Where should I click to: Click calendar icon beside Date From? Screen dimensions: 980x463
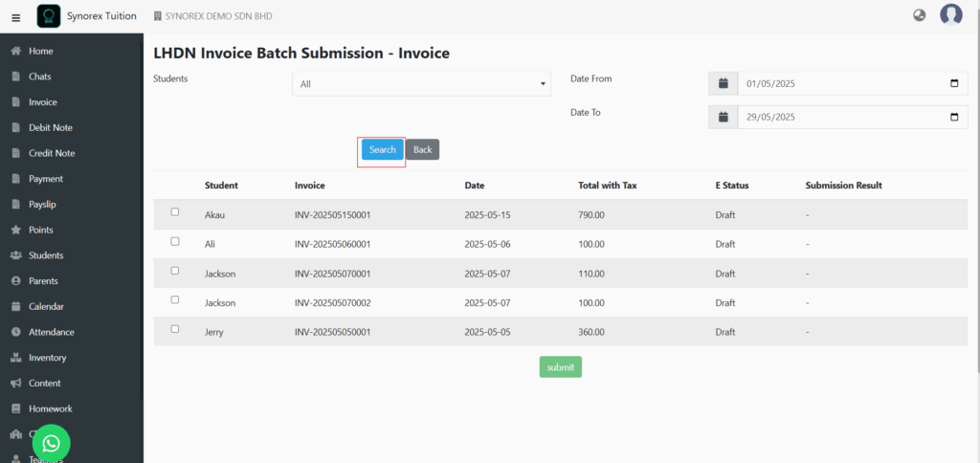(x=724, y=83)
